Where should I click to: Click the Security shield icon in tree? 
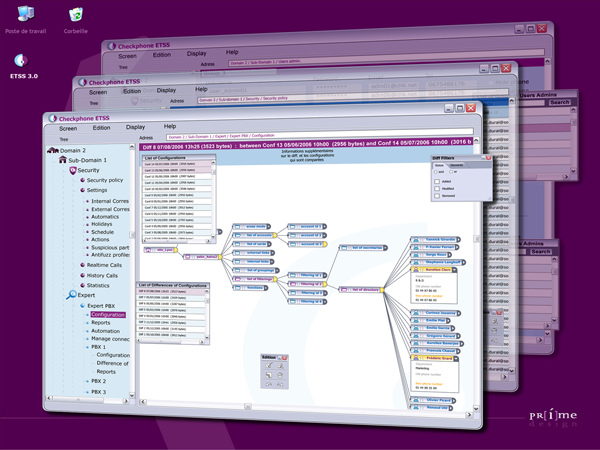(73, 171)
